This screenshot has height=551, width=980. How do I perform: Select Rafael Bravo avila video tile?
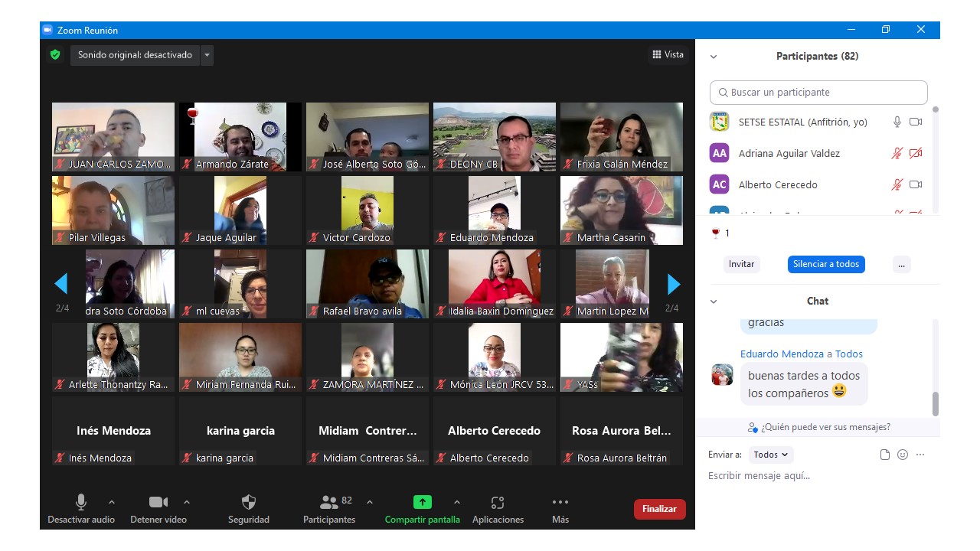[367, 284]
